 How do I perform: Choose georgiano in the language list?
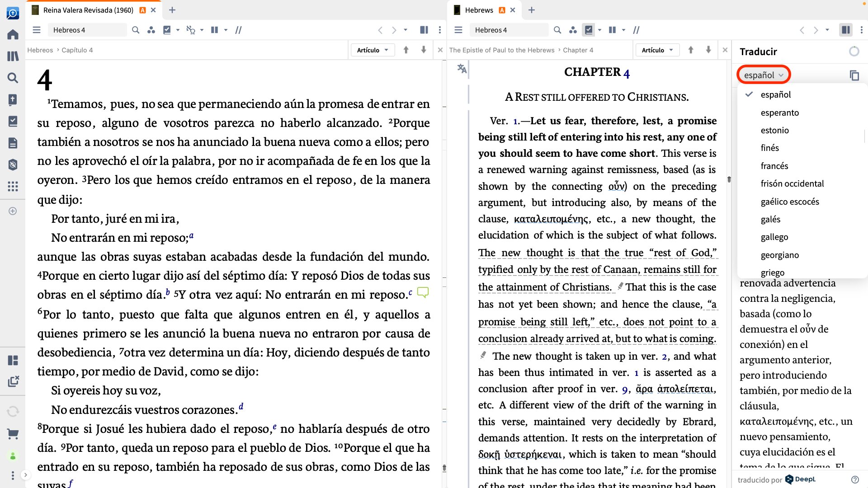779,255
